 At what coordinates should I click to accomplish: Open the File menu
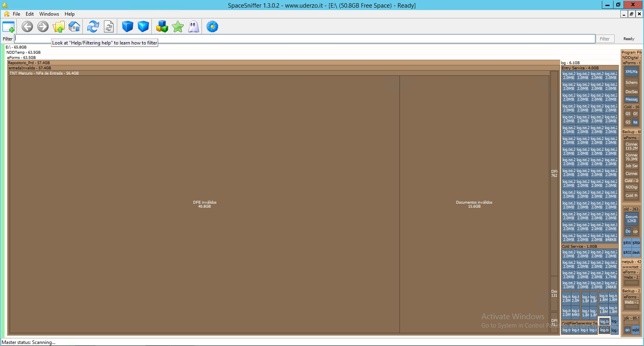click(16, 14)
